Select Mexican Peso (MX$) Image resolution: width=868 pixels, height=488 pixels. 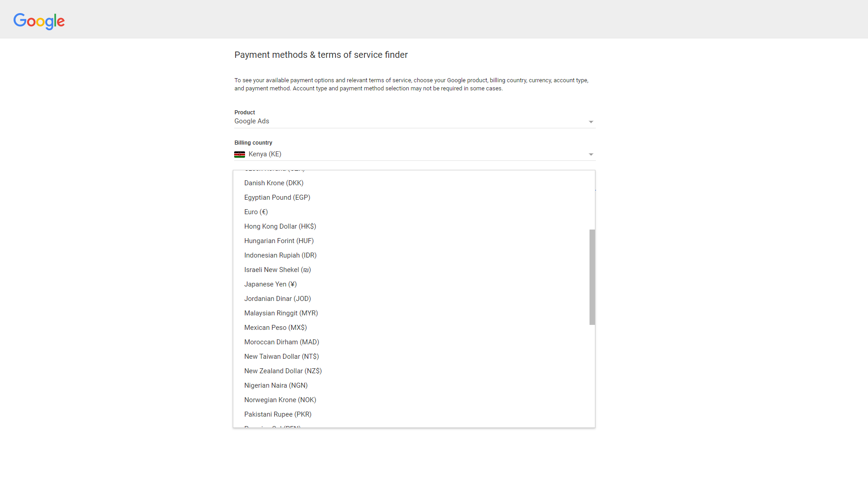(x=275, y=328)
